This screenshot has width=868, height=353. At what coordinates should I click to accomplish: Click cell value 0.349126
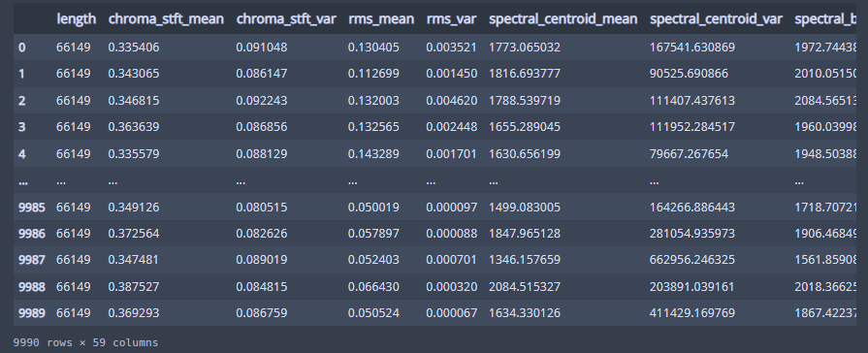(x=134, y=207)
